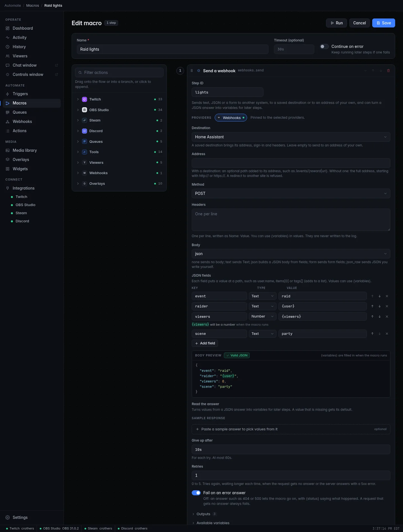The image size is (403, 532).
Task: Expand the Tools action group
Action: click(119, 152)
